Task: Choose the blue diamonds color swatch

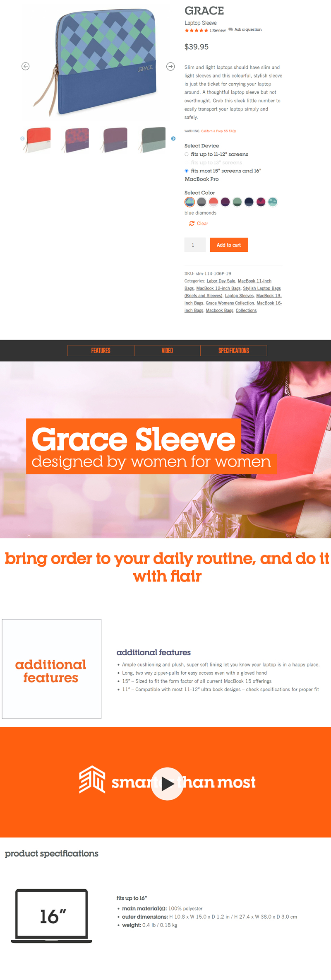Action: click(189, 202)
